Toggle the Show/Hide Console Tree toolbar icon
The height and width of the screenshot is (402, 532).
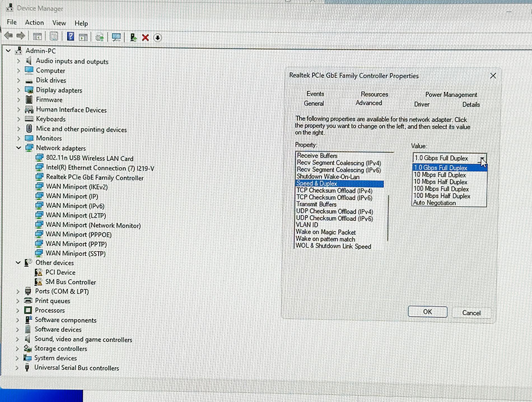38,36
